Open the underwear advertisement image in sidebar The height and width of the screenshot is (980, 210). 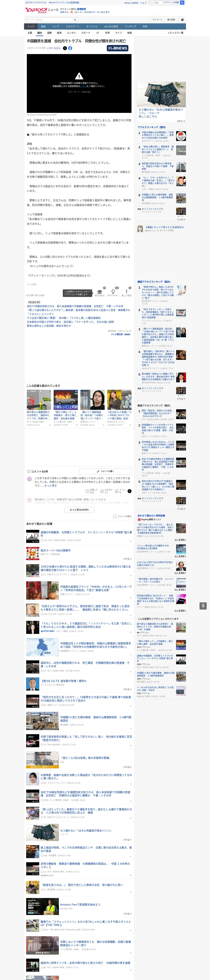pyautogui.click(x=162, y=94)
